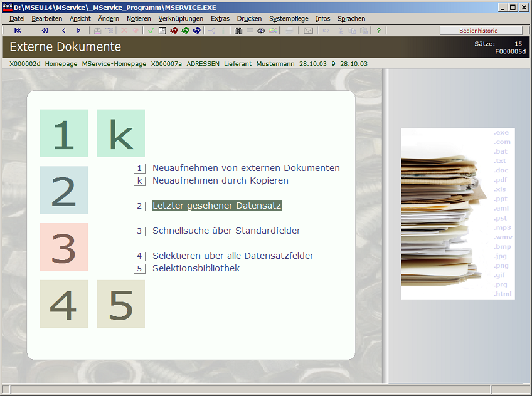Click the green checkmark toolbar icon
Screen dimensions: 532x396
point(151,31)
